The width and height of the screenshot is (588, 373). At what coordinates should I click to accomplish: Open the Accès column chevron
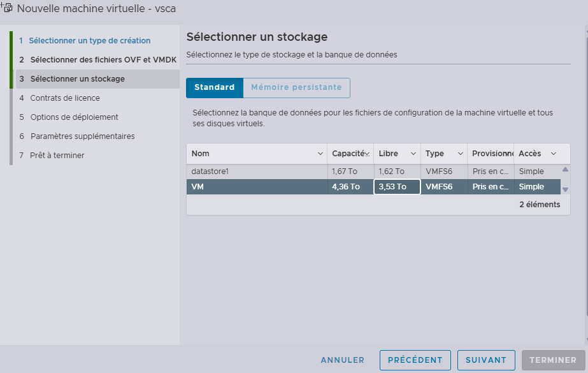[554, 154]
